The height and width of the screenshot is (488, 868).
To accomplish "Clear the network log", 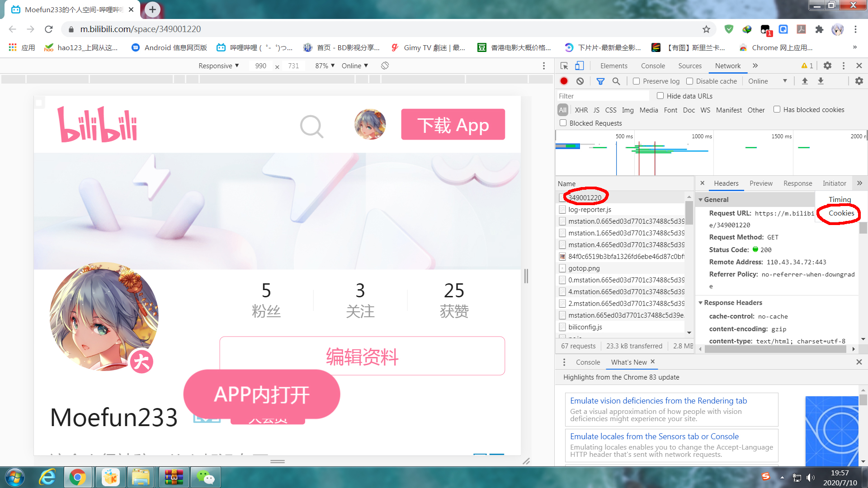I will coord(580,81).
